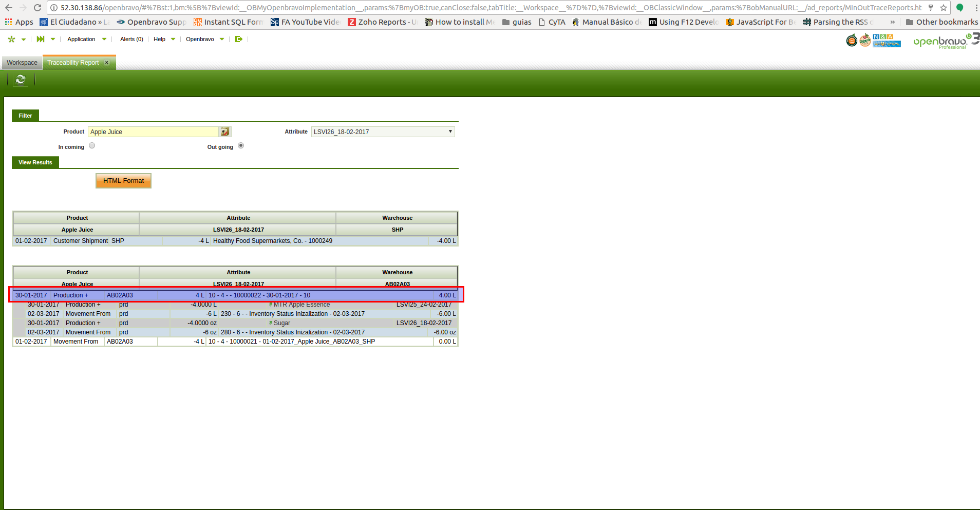
Task: Click the green logout exit icon
Action: (238, 39)
